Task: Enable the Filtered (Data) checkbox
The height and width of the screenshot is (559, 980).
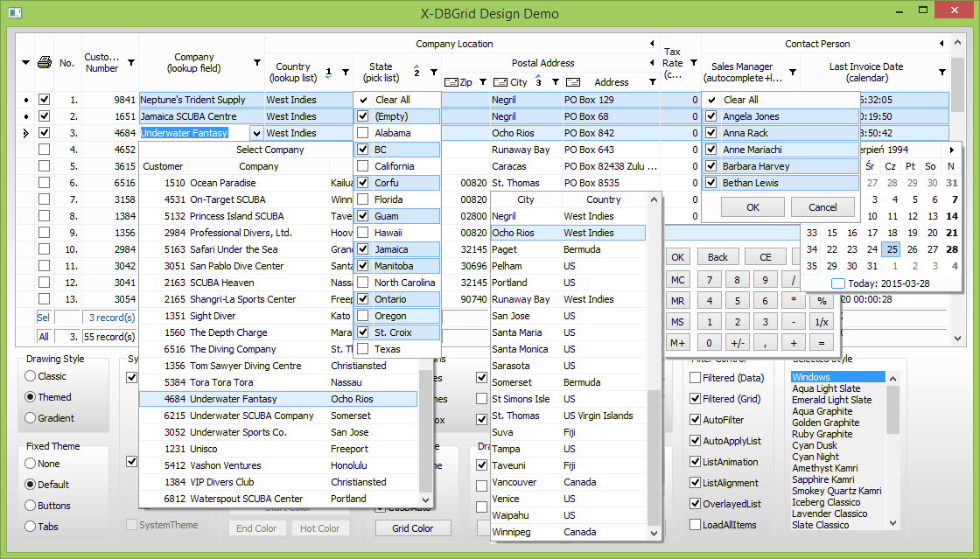Action: [695, 378]
